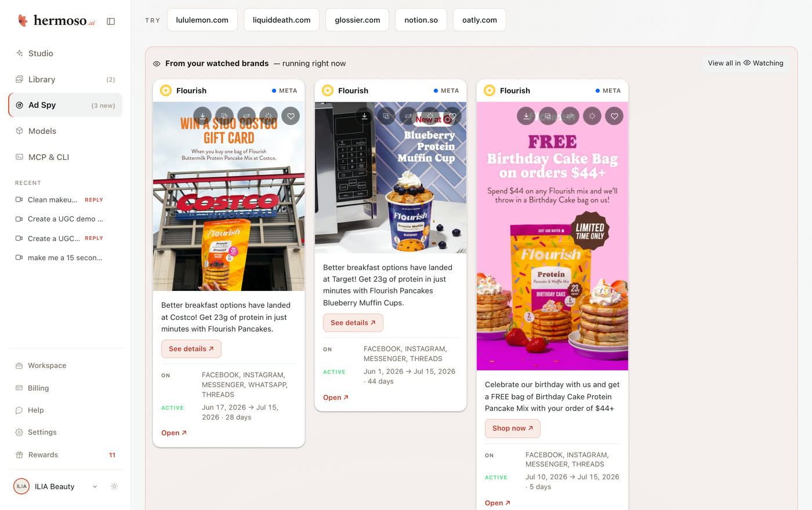Open the Models page

(x=65, y=131)
